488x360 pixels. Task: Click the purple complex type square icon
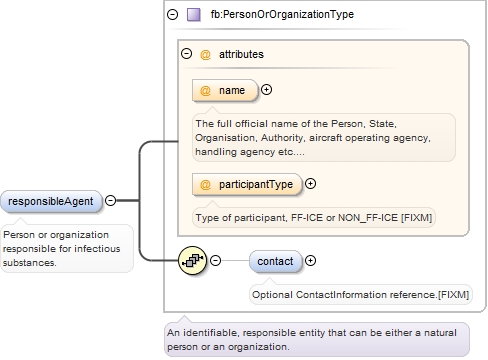[194, 15]
